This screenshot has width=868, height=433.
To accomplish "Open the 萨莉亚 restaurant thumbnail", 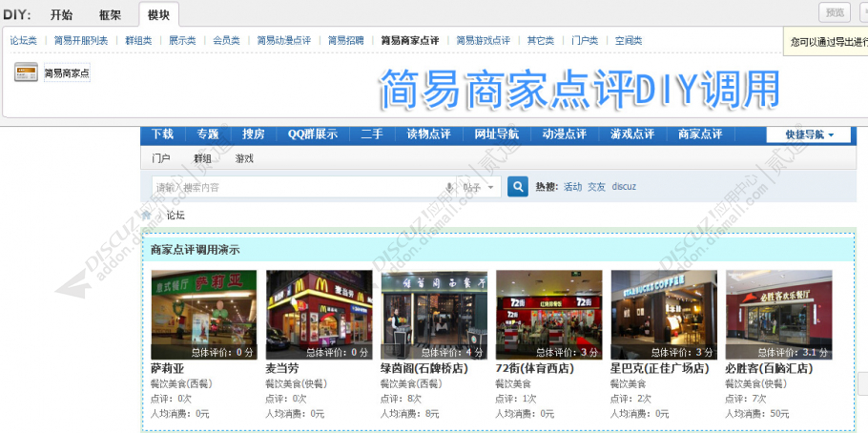I will point(204,315).
